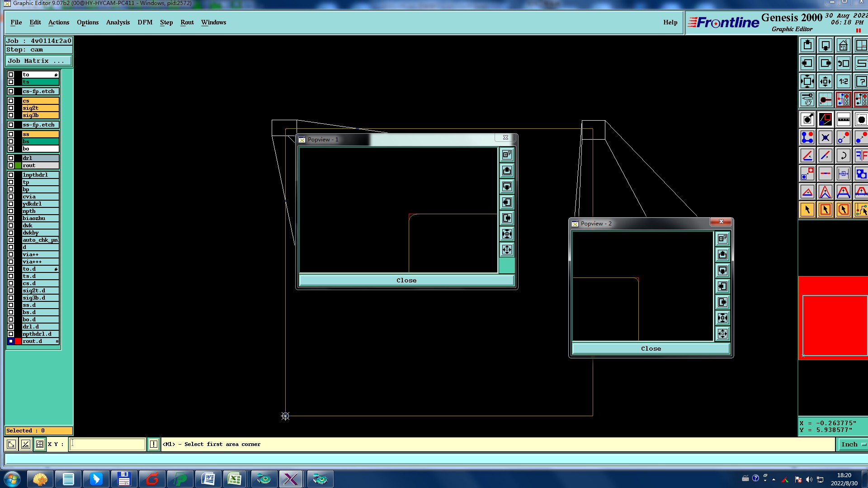Click the Home view icon
The image size is (868, 488).
click(843, 45)
